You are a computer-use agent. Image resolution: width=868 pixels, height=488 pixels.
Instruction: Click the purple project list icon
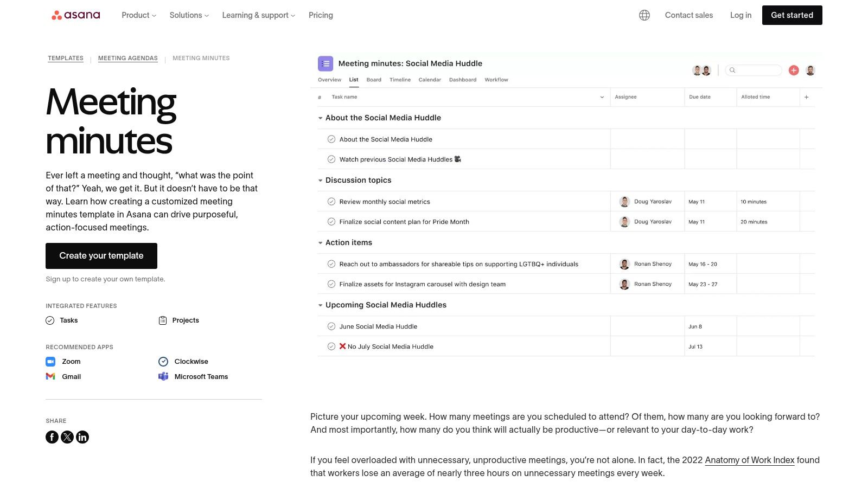(325, 63)
